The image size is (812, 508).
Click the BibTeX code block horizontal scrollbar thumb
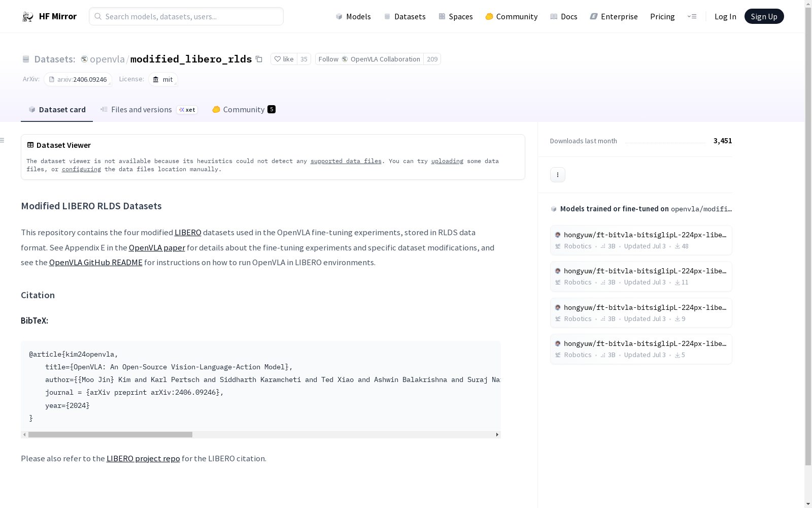pos(110,435)
